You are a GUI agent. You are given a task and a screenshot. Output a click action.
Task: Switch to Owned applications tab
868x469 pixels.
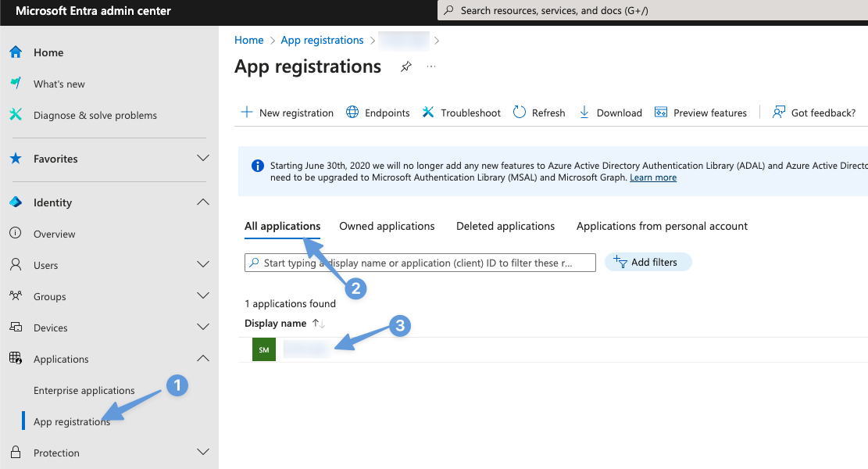(x=387, y=226)
